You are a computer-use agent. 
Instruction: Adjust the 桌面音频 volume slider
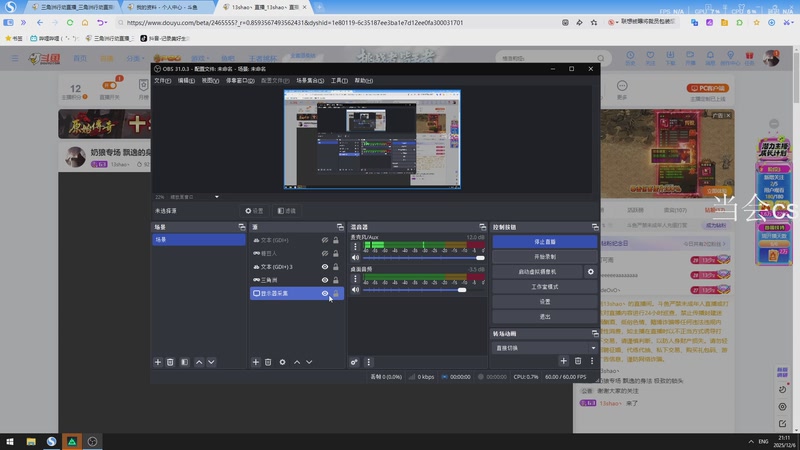(462, 290)
